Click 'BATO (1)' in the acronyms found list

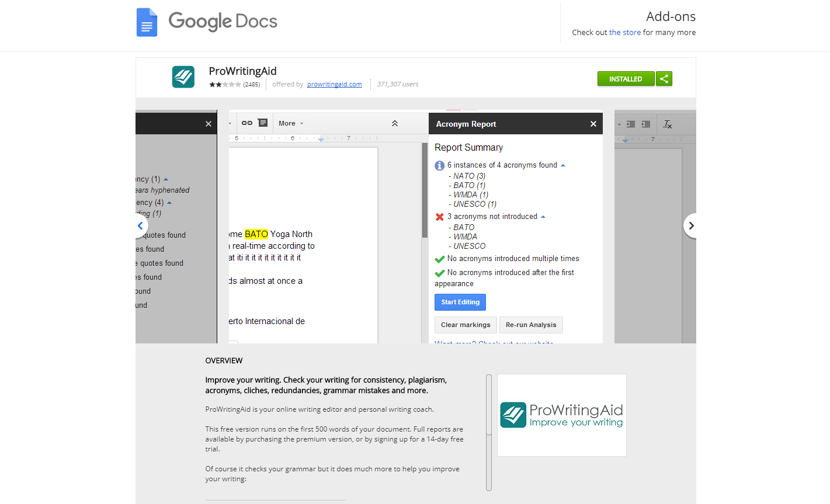pos(470,185)
